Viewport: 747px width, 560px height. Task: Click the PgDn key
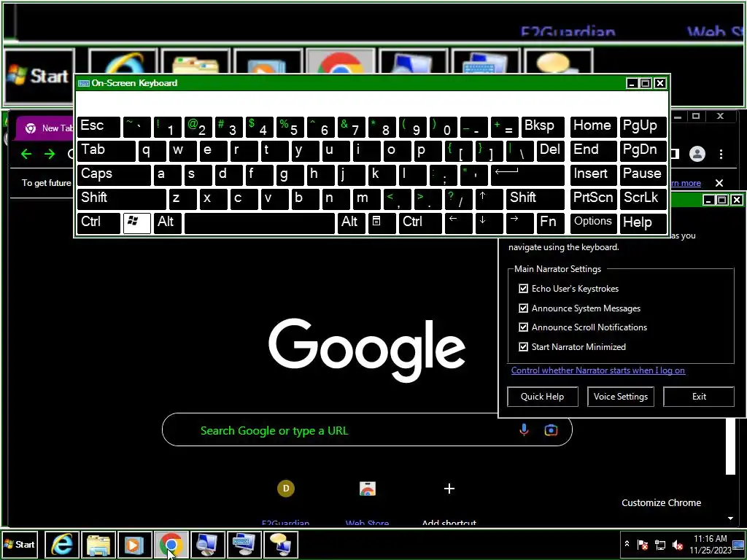pos(643,151)
